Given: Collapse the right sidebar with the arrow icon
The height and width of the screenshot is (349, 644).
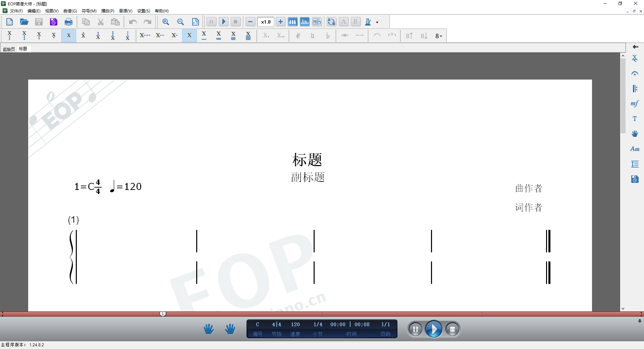Looking at the screenshot, I should [x=635, y=47].
